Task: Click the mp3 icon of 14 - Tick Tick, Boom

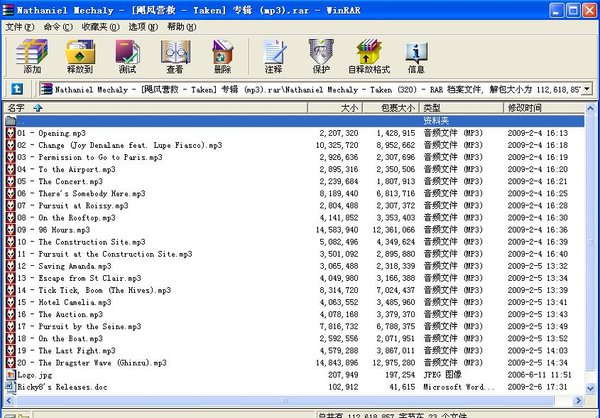Action: click(x=11, y=290)
